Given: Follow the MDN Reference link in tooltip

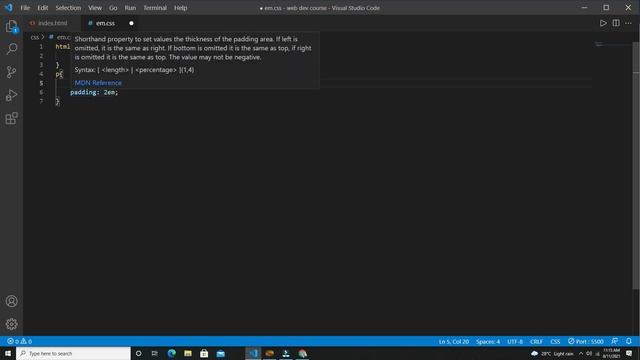Looking at the screenshot, I should [x=98, y=82].
